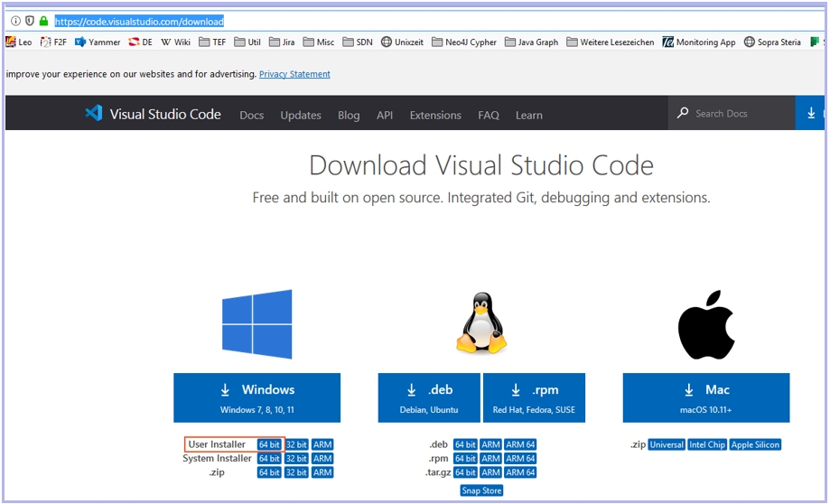Open the FAQ navigation item
The width and height of the screenshot is (830, 504).
(x=489, y=115)
